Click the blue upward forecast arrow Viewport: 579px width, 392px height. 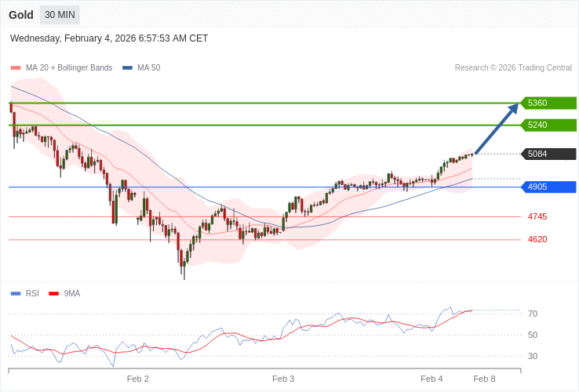[497, 128]
